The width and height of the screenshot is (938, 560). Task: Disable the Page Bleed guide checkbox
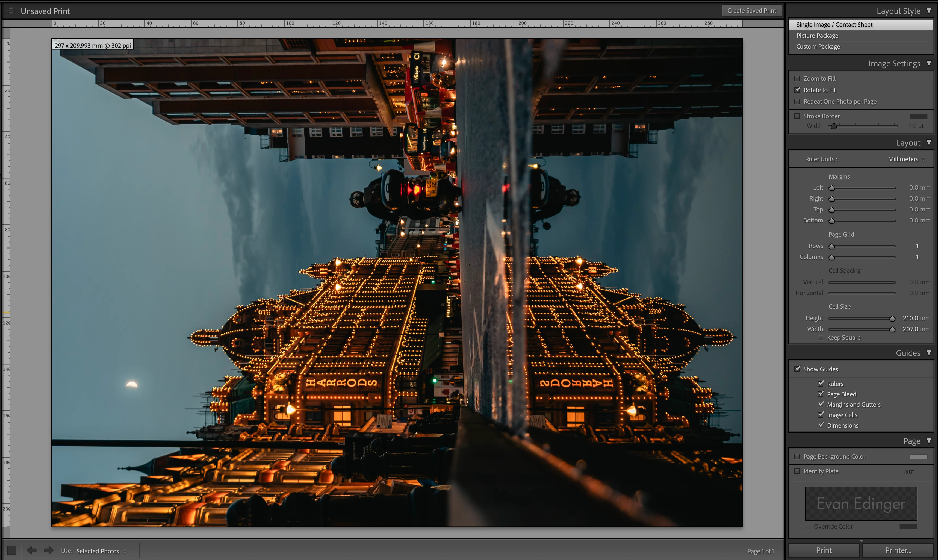[821, 394]
